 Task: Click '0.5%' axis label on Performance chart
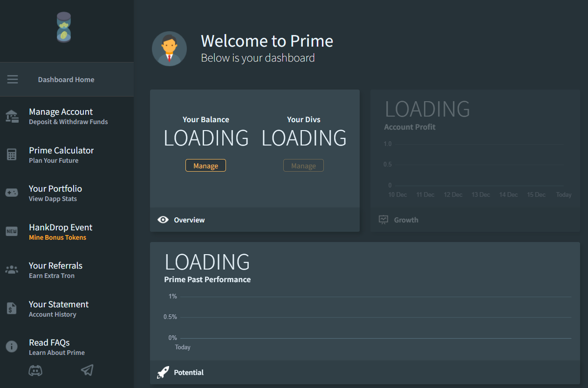170,317
